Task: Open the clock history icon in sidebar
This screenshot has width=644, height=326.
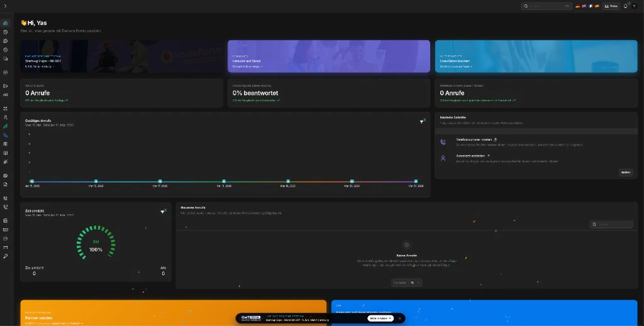Action: pyautogui.click(x=5, y=32)
